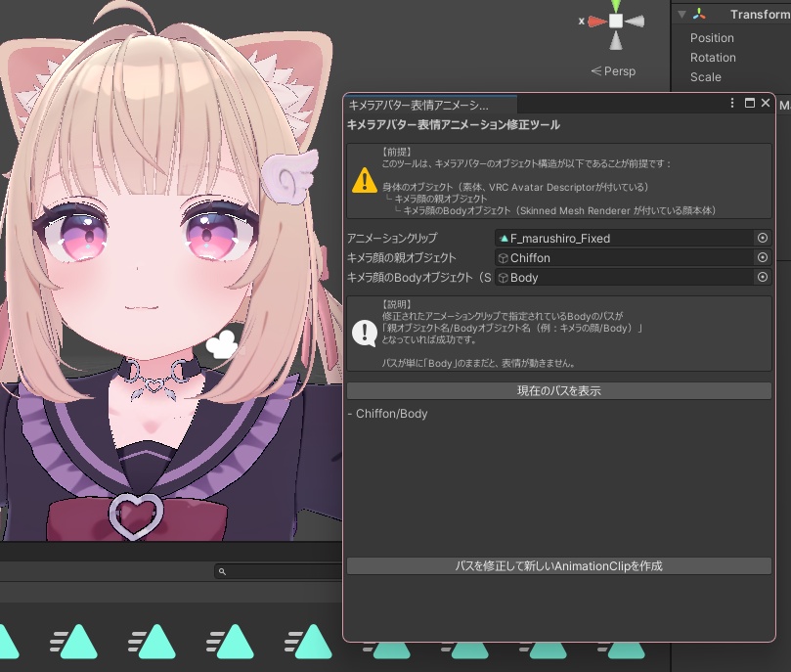Viewport: 791px width, 672px height.
Task: Select the third animation clip asset icon
Action: [x=153, y=642]
